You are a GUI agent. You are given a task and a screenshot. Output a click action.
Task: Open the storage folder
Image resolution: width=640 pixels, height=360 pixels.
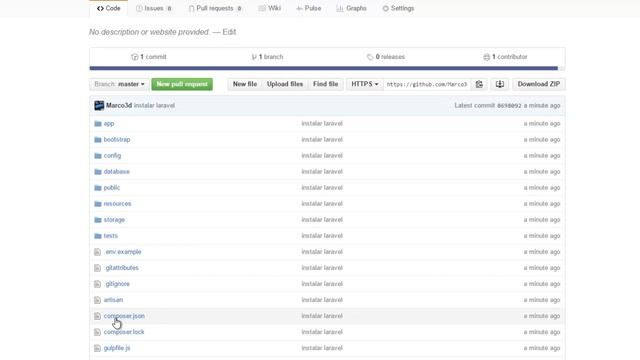pos(114,220)
